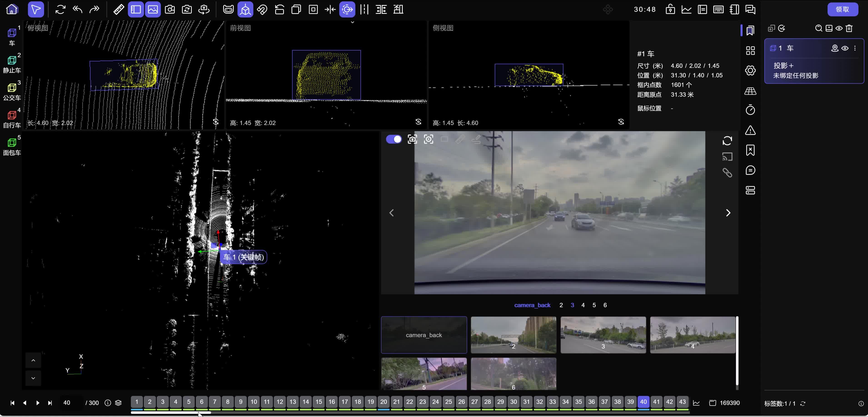The height and width of the screenshot is (417, 868).
Task: Open the warning triangle panel
Action: (750, 130)
